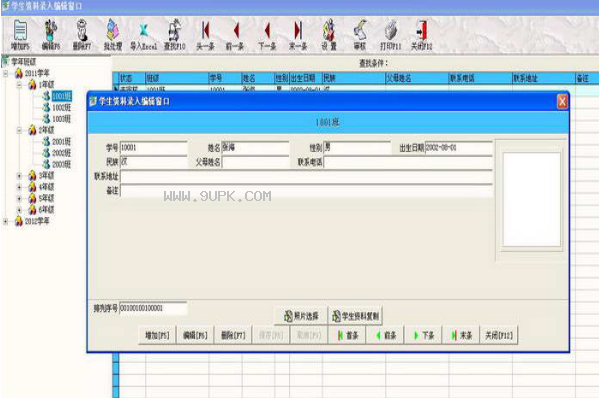The image size is (599, 398).
Task: Open the 查找F10 search tool
Action: click(x=175, y=35)
